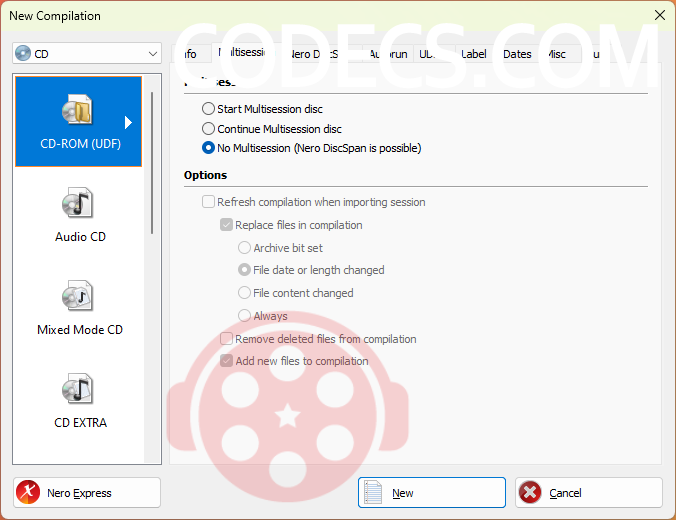This screenshot has width=676, height=520.
Task: Open the Multisession tab
Action: 244,53
